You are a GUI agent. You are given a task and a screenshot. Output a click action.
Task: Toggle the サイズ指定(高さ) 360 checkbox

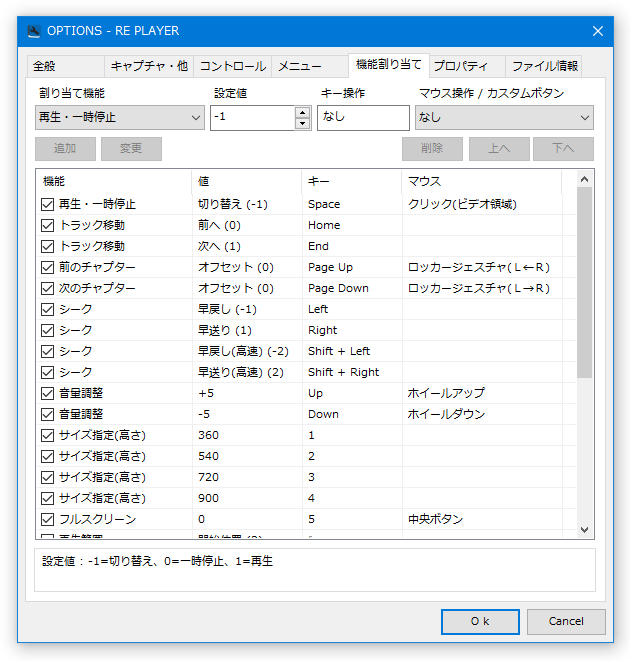coord(48,435)
